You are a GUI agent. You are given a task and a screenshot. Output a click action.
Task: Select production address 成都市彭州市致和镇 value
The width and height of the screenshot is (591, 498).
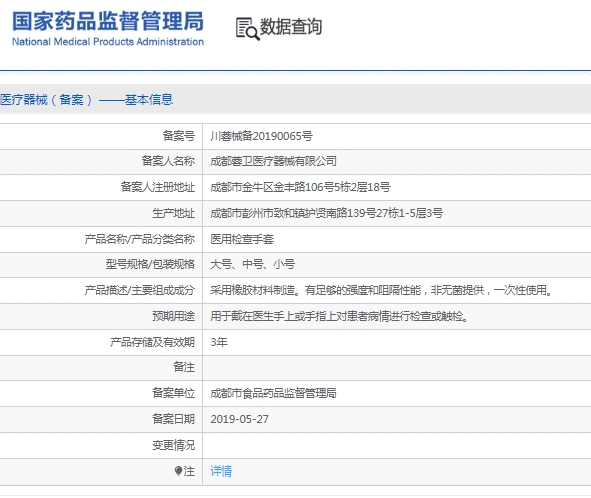[x=326, y=213]
